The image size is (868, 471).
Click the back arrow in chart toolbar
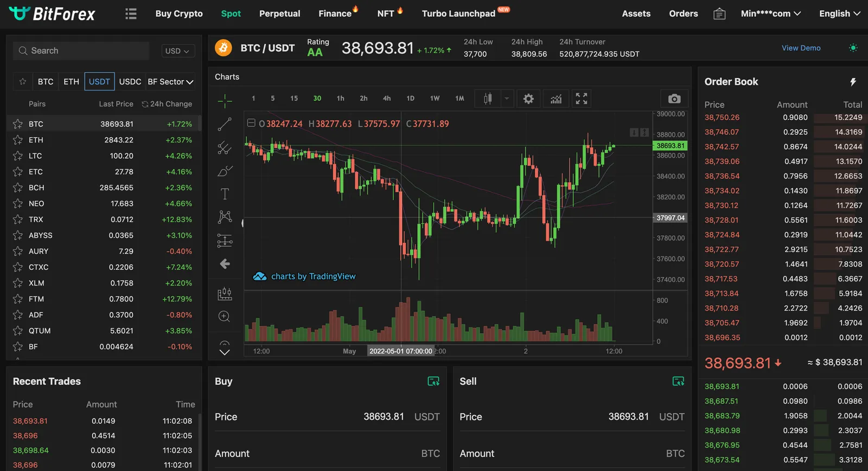coord(225,264)
